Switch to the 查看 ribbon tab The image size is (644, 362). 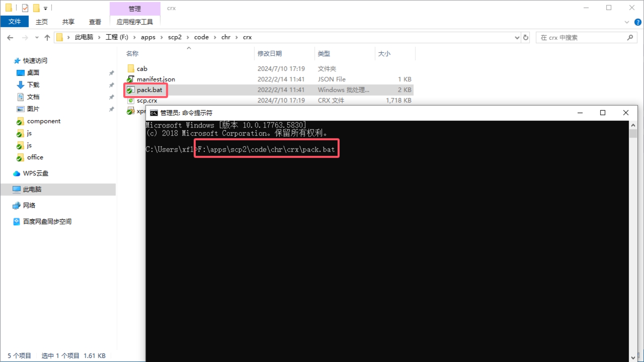[x=95, y=22]
